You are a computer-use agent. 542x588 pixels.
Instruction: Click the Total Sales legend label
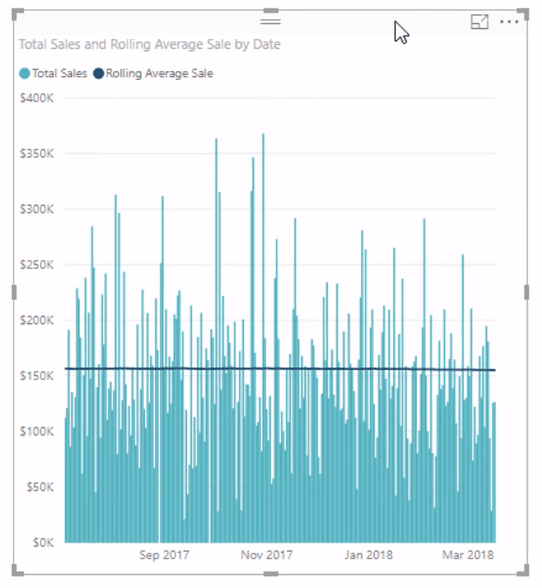tap(59, 74)
